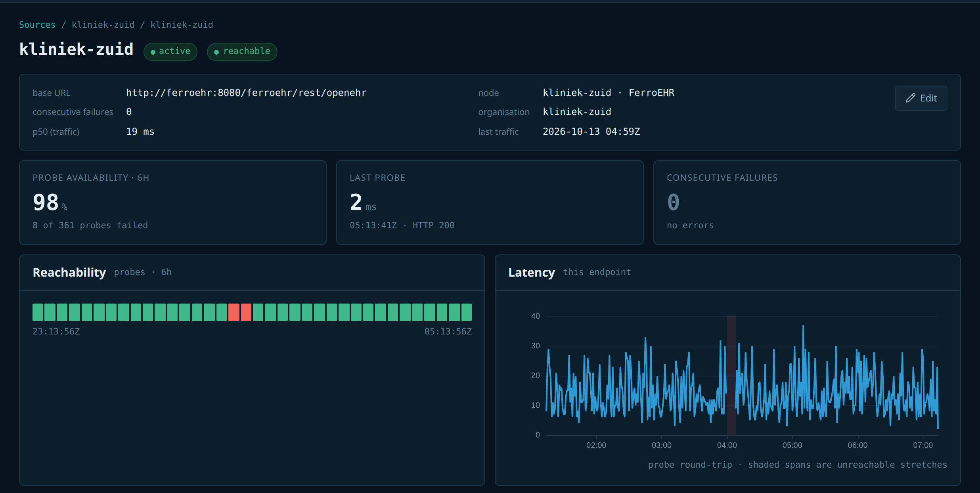Select the base URL value text
Screen dimensions: 980x493
pyautogui.click(x=246, y=92)
